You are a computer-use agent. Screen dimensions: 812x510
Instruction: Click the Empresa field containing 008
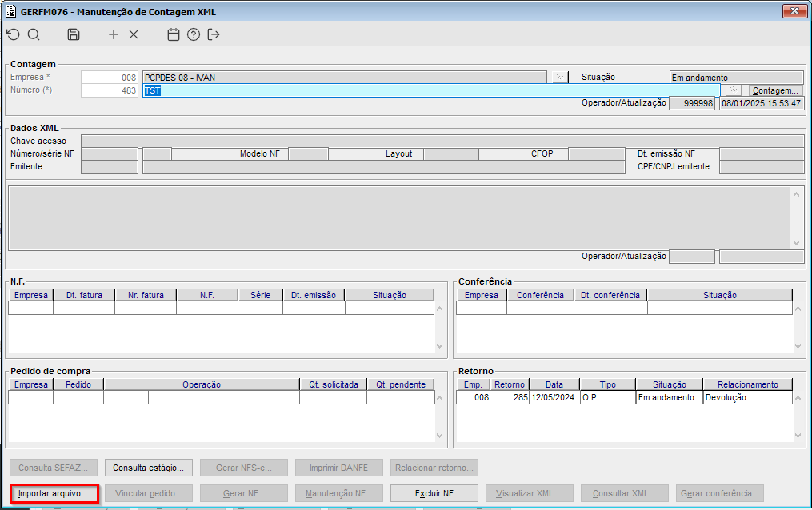(x=110, y=78)
